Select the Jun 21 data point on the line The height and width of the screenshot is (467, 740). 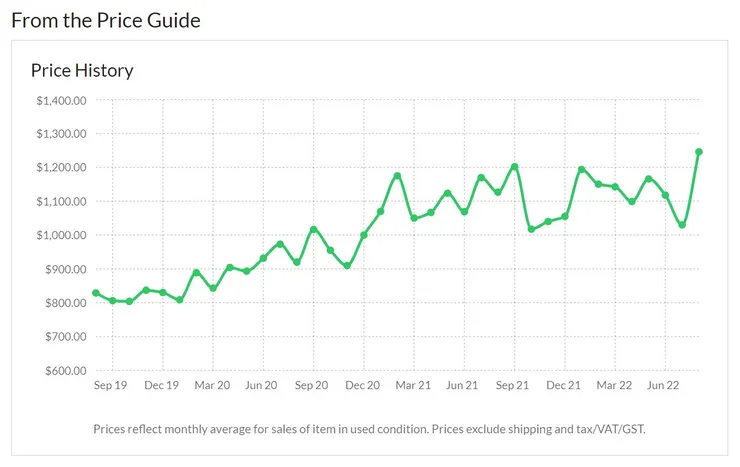(464, 212)
